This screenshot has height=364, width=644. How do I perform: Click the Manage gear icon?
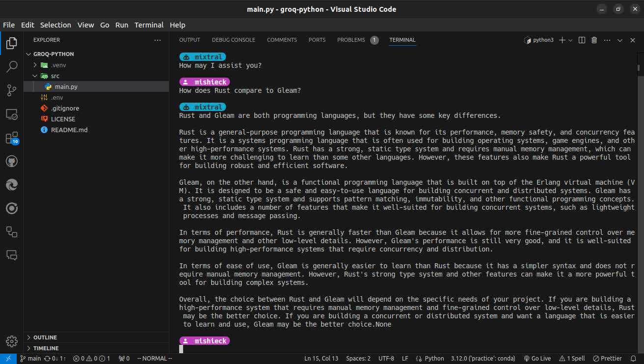point(12,341)
